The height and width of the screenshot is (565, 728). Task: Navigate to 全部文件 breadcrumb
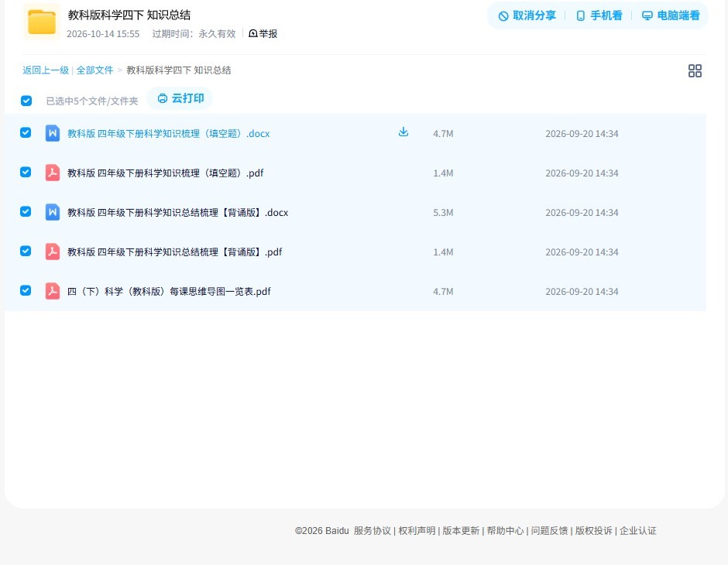coord(94,70)
